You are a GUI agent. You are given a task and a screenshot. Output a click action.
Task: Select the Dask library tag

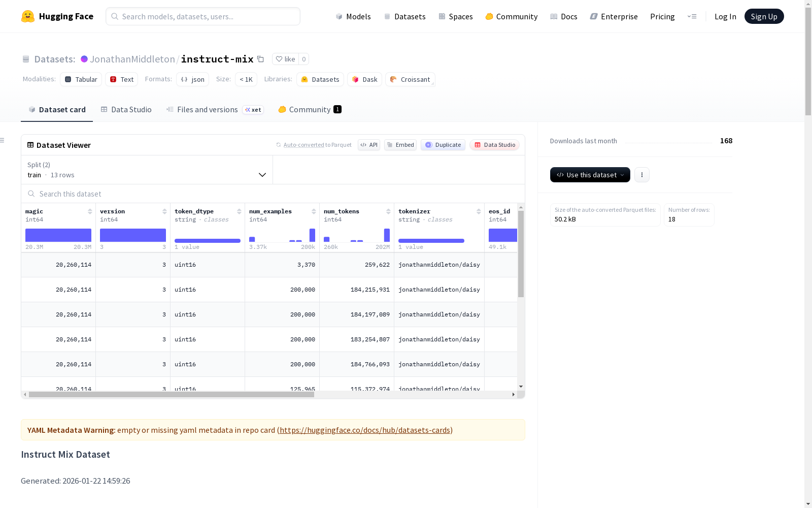[x=365, y=79]
